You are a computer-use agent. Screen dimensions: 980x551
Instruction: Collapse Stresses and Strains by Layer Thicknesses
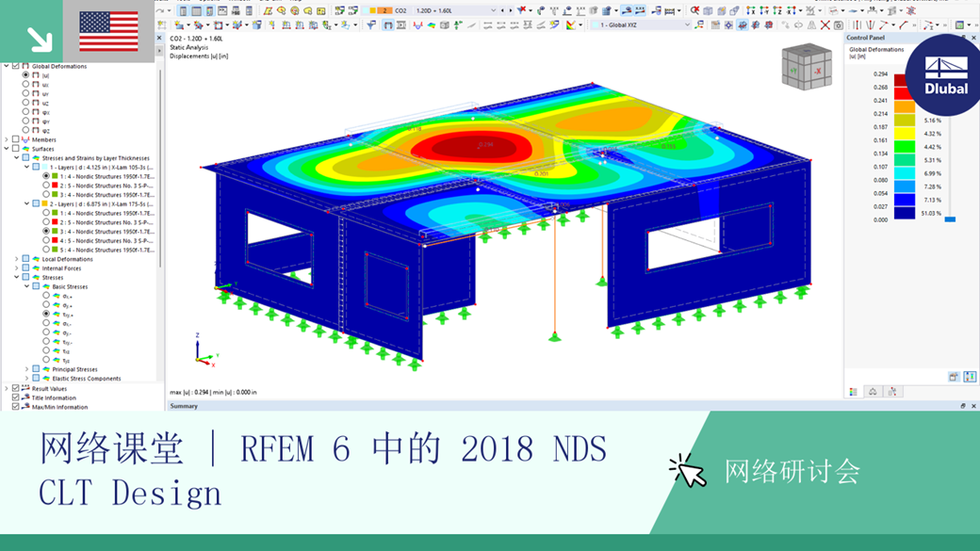point(16,158)
